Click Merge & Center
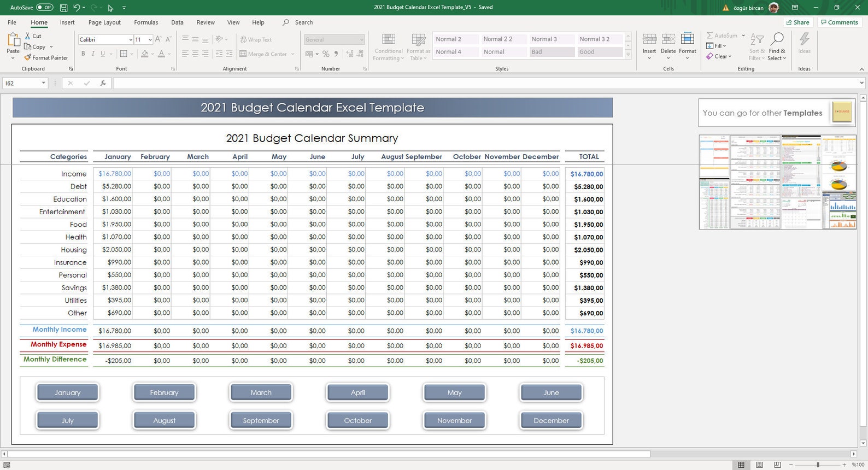Screen dimensions: 868x470 pyautogui.click(x=263, y=54)
